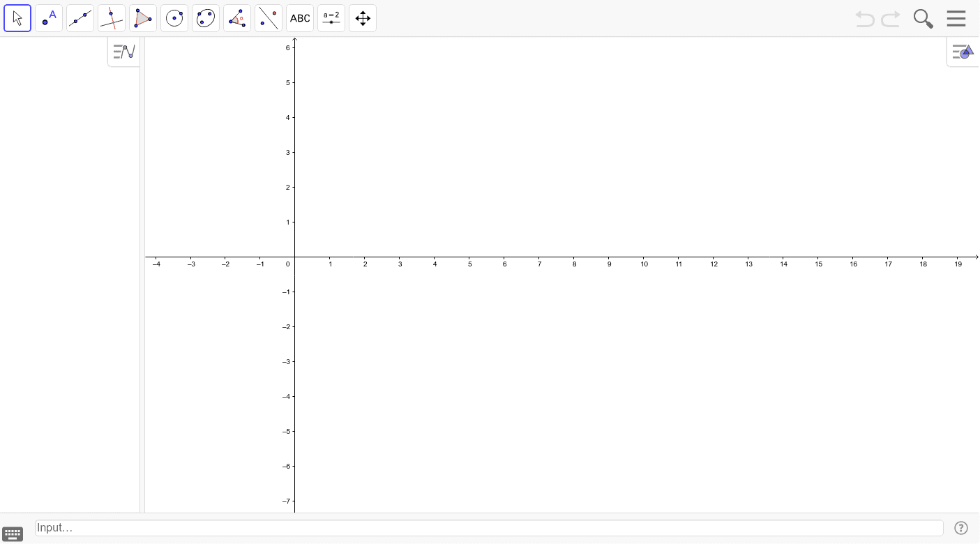Select the Angle measurement tool
980x544 pixels.
(x=237, y=17)
